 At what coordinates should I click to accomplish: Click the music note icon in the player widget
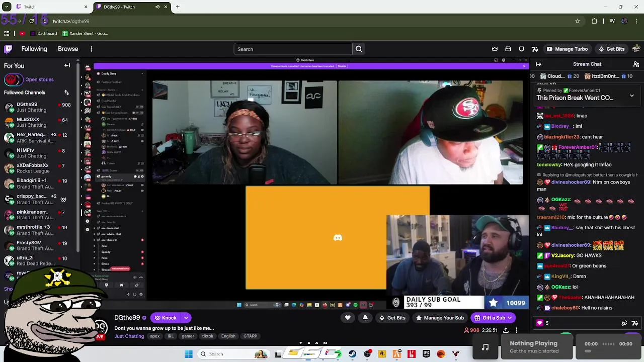(485, 347)
